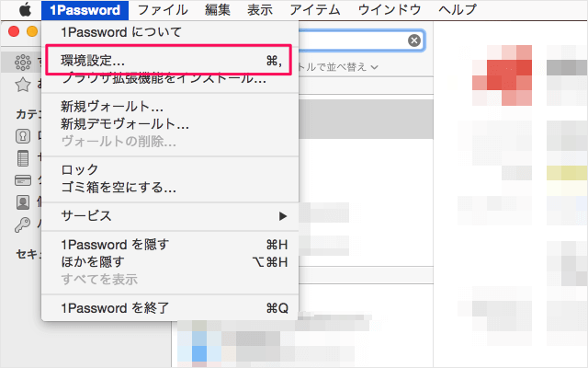Select 1Password を隠す

pos(170,245)
